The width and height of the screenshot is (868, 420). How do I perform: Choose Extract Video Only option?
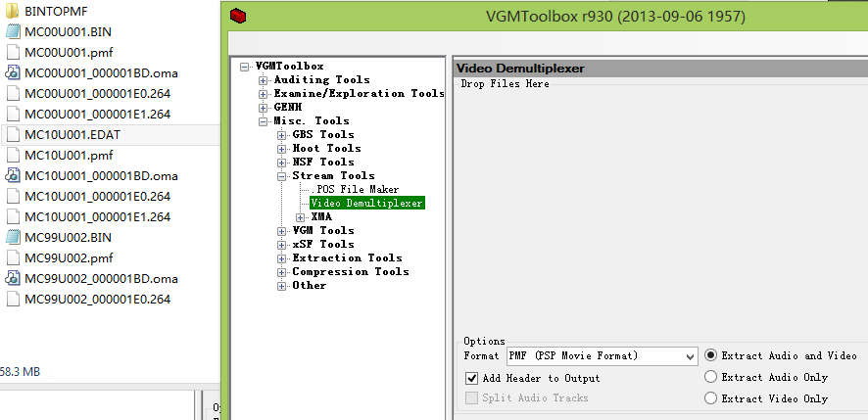click(711, 398)
